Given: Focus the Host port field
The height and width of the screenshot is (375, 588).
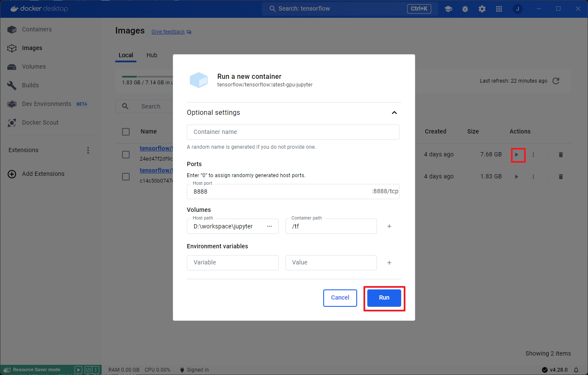Looking at the screenshot, I should [x=293, y=192].
